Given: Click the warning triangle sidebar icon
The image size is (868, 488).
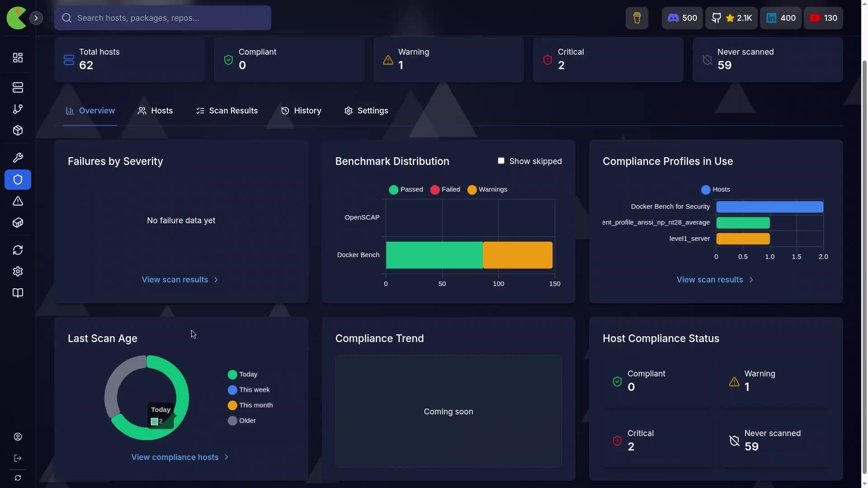Looking at the screenshot, I should pos(18,201).
